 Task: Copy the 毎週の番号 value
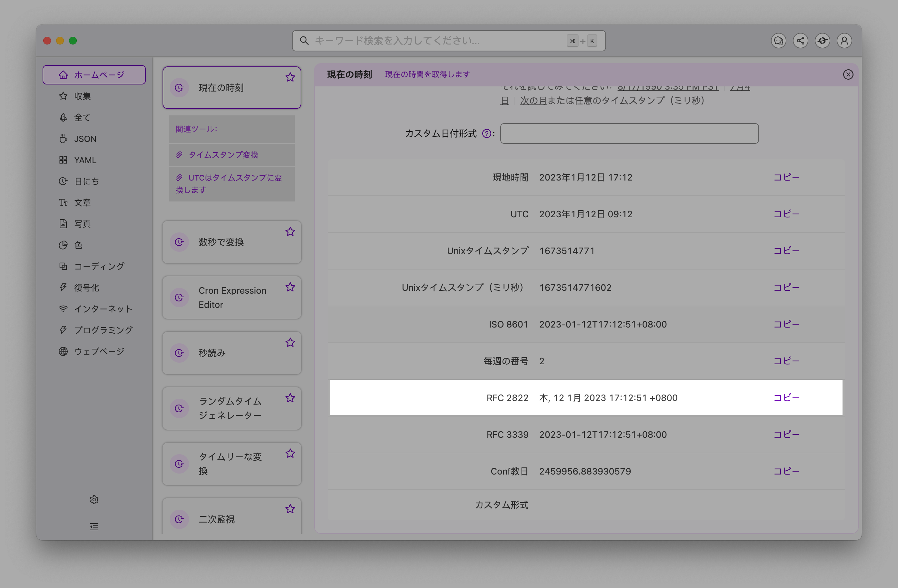tap(787, 361)
